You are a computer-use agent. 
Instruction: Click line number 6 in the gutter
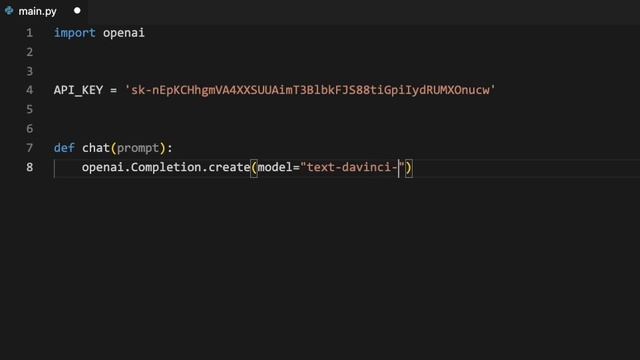coord(29,129)
